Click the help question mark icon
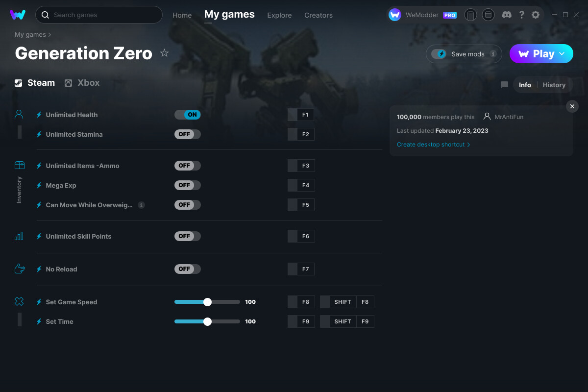 tap(521, 15)
